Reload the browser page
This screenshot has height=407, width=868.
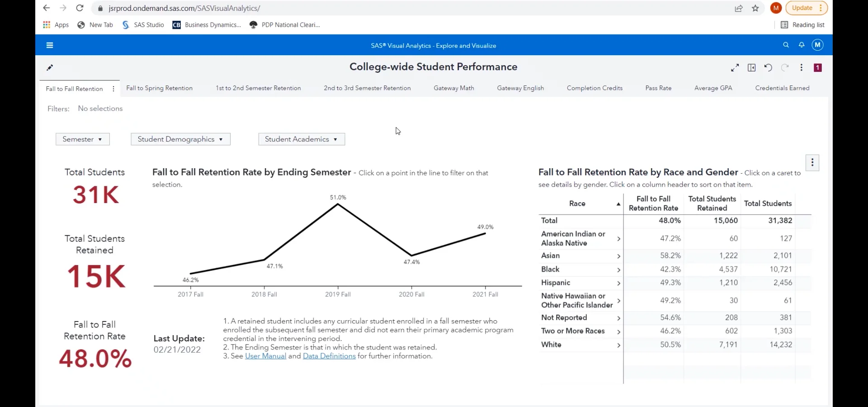pos(80,8)
